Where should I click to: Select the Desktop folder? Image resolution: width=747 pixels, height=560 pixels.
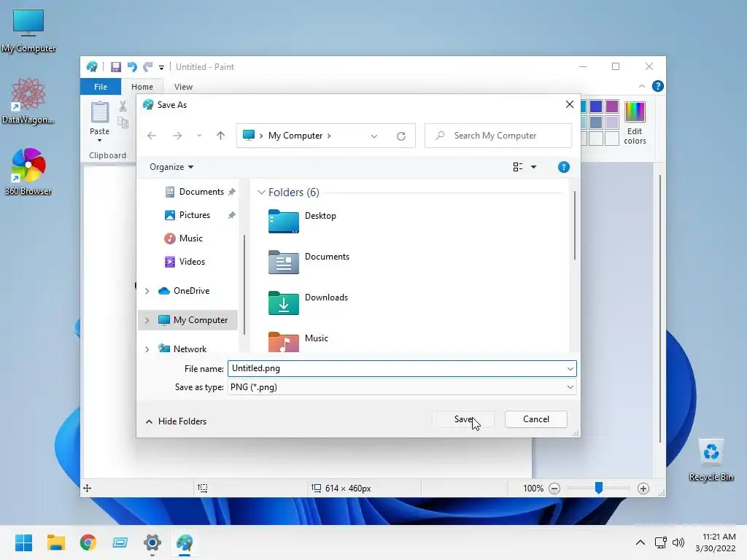tap(303, 220)
